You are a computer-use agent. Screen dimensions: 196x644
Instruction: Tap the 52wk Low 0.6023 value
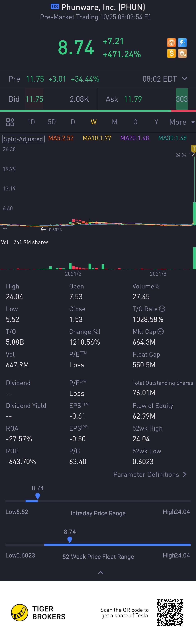pyautogui.click(x=143, y=462)
